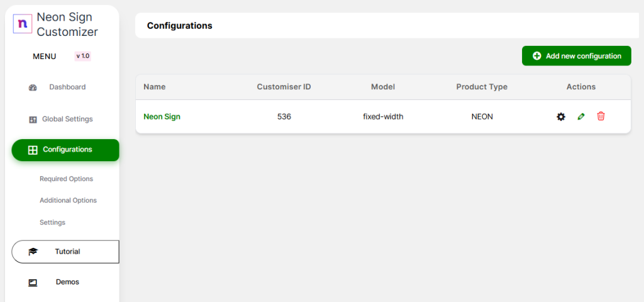Click the graduation cap Tutorial icon
This screenshot has height=302, width=644.
pos(33,252)
